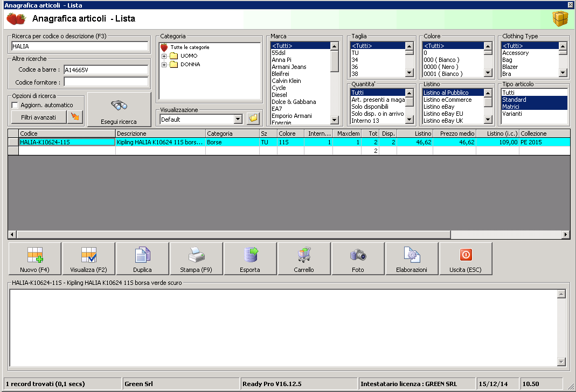The image size is (576, 392).
Task: Click the Codice fornitore input field
Action: click(106, 82)
